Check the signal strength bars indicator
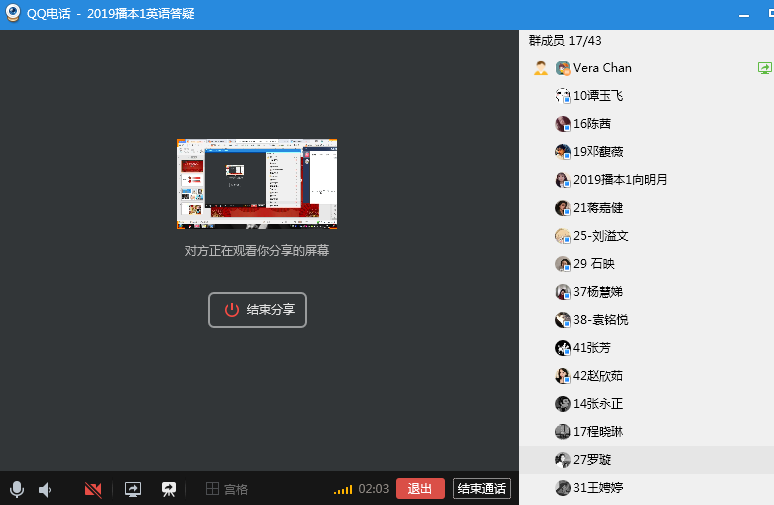Viewport: 774px width, 505px height. click(x=343, y=489)
